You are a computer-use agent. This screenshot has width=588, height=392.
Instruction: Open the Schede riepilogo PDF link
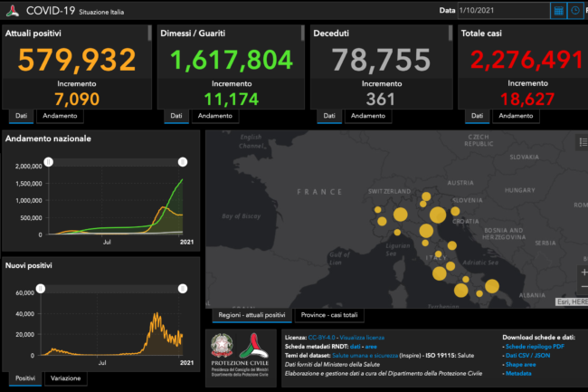point(535,347)
